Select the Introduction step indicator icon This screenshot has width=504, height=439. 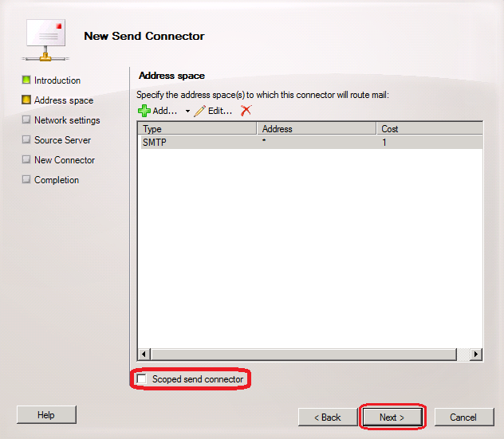tap(26, 80)
